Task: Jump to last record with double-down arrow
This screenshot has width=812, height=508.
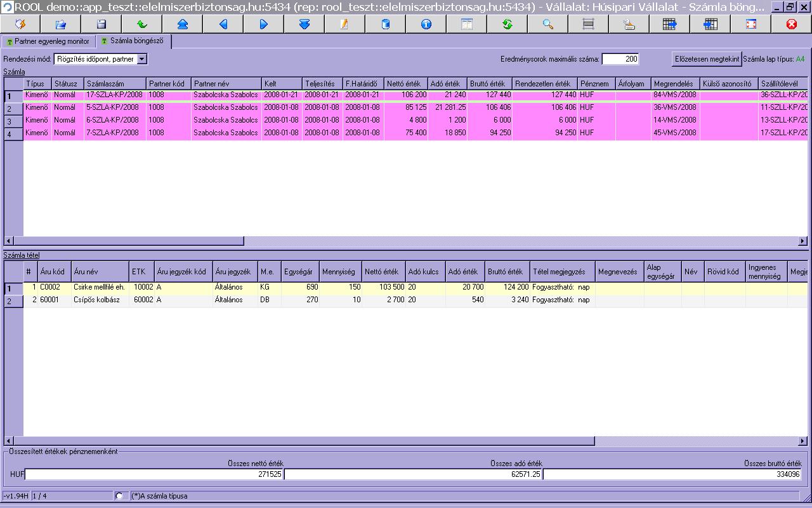Action: [x=304, y=24]
